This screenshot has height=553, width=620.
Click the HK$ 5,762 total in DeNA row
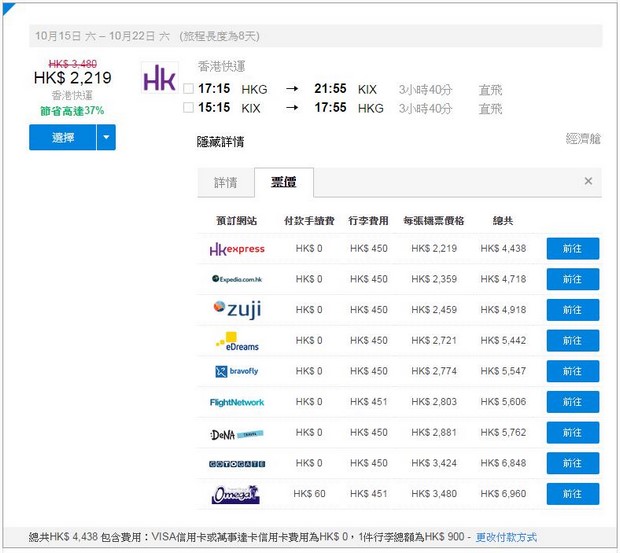click(x=503, y=432)
